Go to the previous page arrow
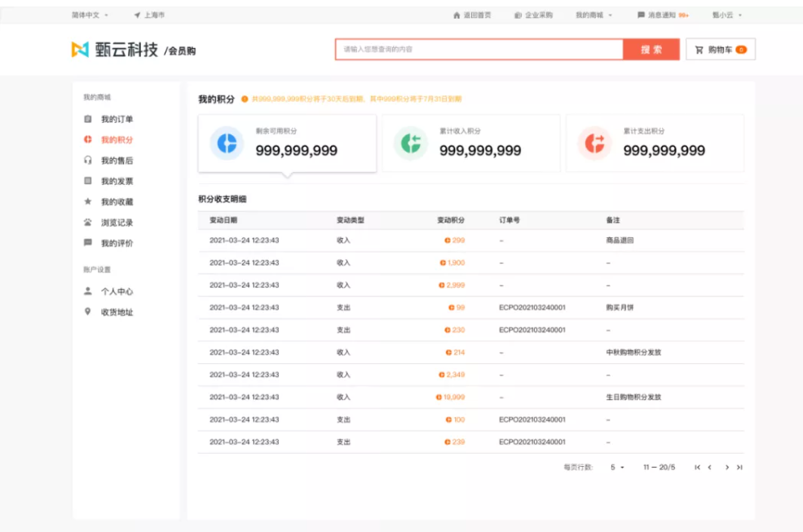The height and width of the screenshot is (532, 803). pos(710,468)
